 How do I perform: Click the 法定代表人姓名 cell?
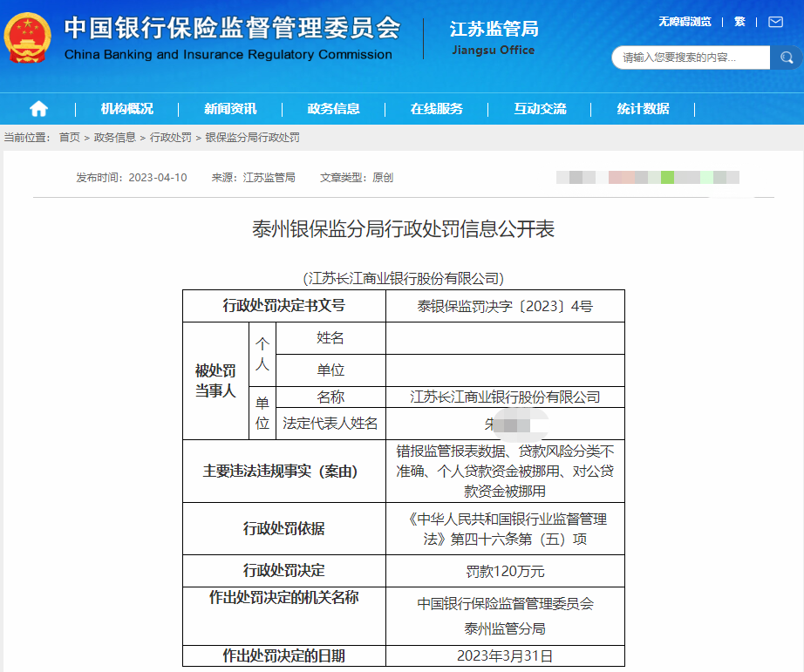pos(330,424)
